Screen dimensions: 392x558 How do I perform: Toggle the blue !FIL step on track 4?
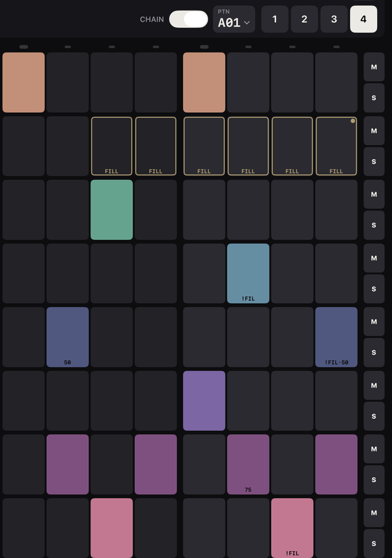(x=248, y=274)
